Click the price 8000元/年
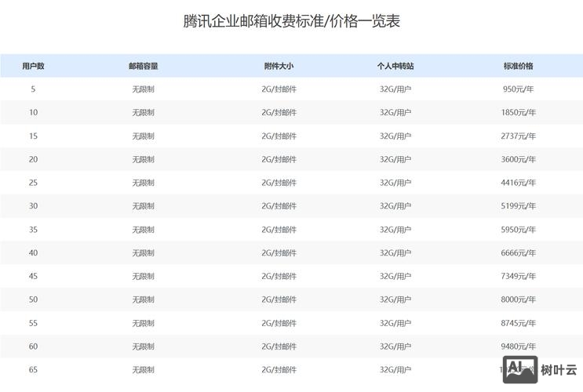This screenshot has height=392, width=583. point(519,299)
